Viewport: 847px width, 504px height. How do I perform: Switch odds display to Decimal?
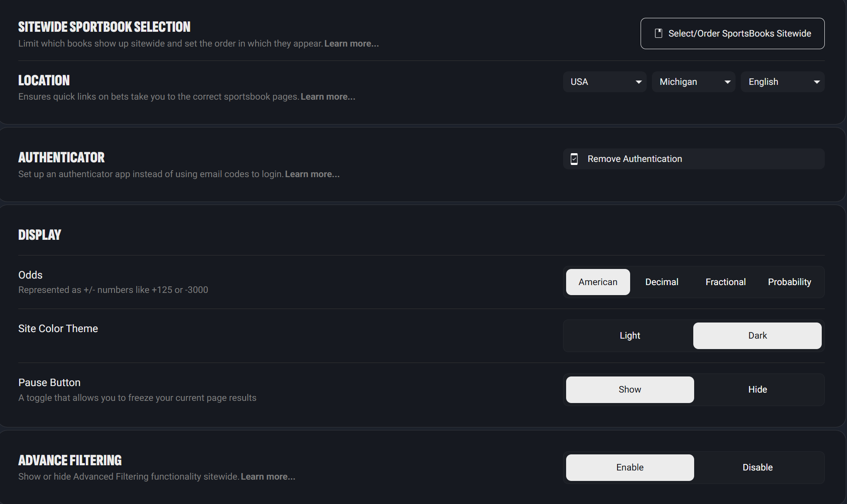click(661, 282)
